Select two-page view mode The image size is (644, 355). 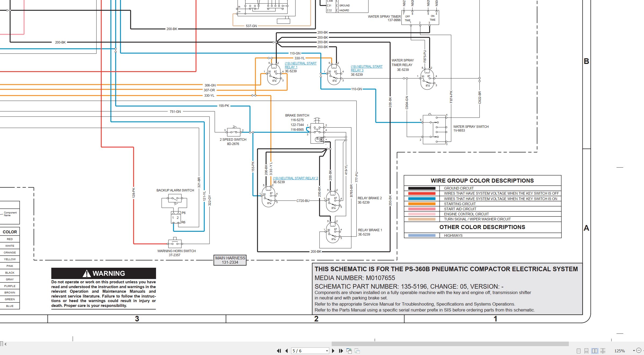tap(595, 351)
